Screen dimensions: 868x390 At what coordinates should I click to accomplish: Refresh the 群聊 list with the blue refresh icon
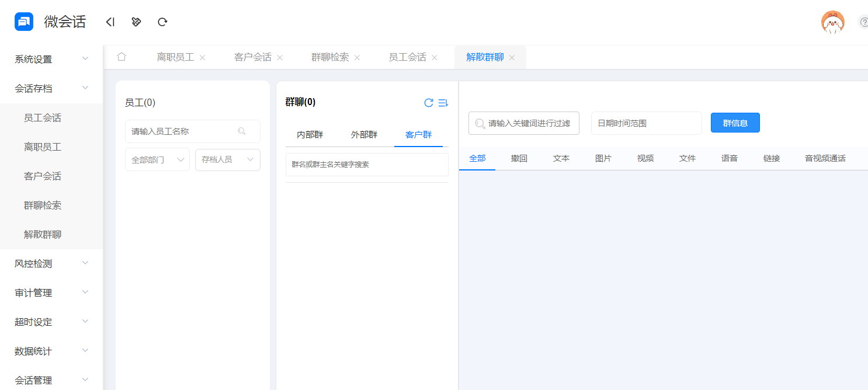click(x=428, y=103)
